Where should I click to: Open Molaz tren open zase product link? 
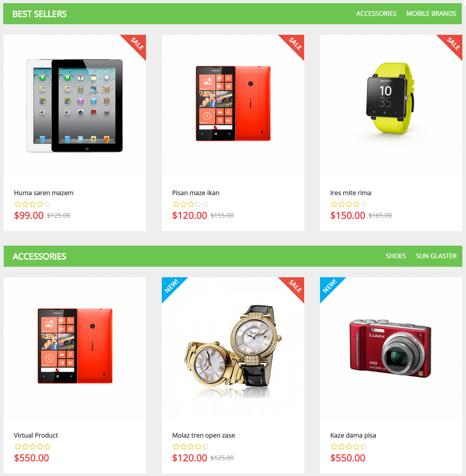pyautogui.click(x=203, y=435)
